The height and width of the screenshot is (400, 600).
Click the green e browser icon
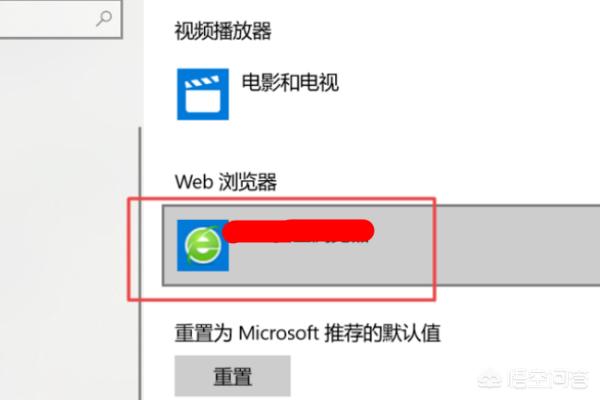tap(203, 245)
